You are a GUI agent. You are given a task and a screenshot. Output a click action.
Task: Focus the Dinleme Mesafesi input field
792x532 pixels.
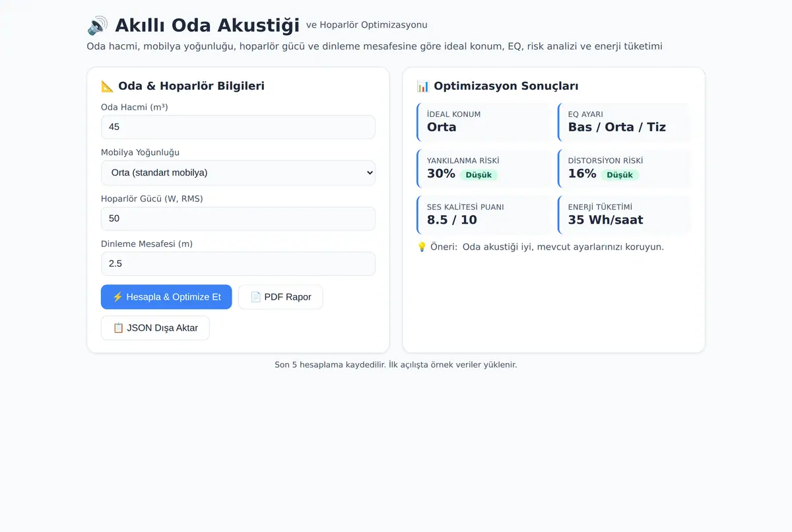(238, 263)
